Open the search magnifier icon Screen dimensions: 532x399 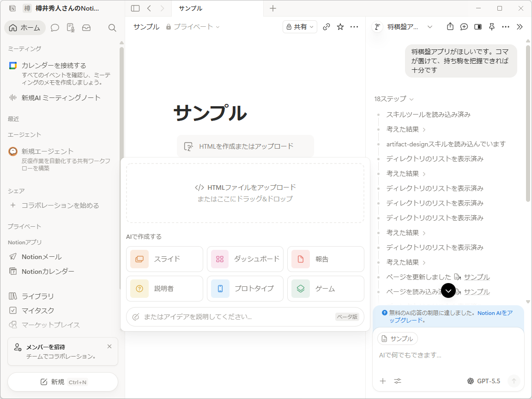click(x=112, y=28)
